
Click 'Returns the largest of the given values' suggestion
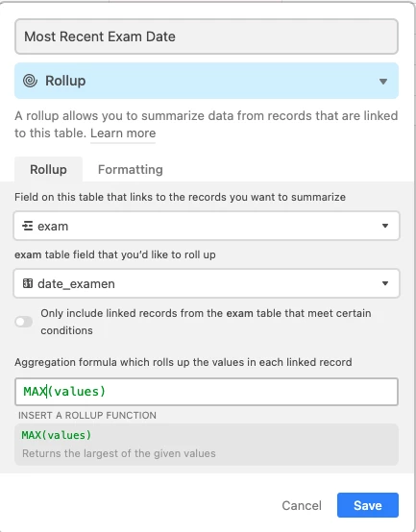coord(119,453)
